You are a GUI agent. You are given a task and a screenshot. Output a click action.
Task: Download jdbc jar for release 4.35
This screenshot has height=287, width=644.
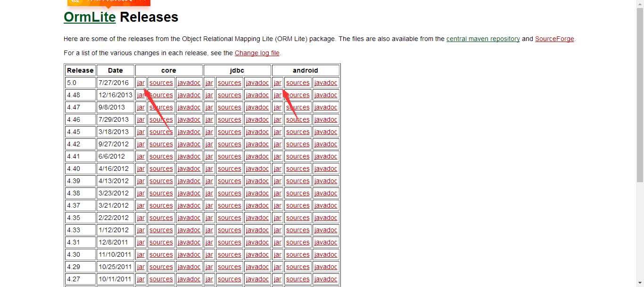(209, 218)
